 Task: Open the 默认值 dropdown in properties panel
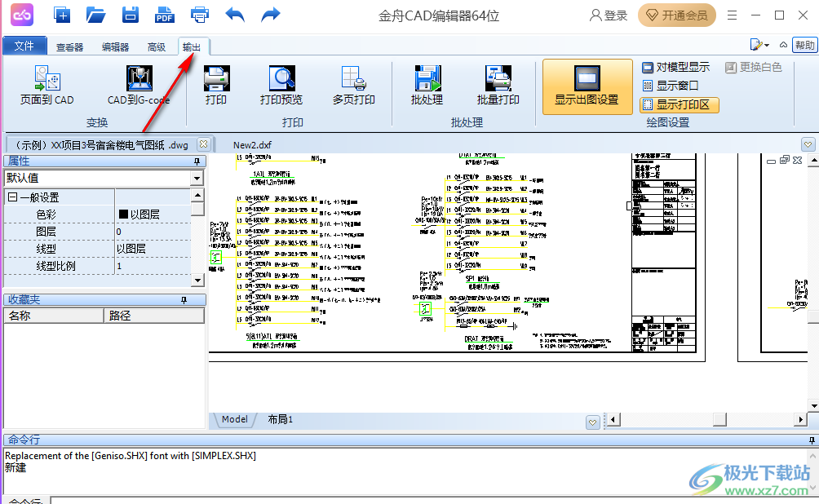197,178
